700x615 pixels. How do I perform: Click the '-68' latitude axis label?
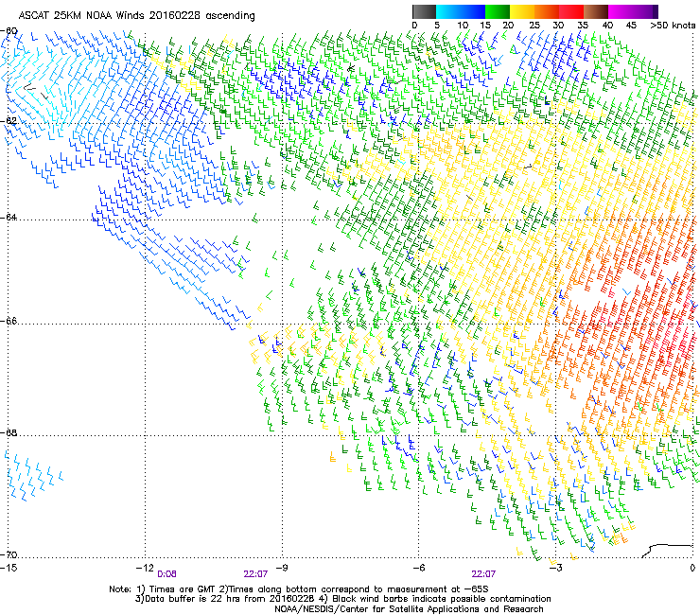point(9,432)
